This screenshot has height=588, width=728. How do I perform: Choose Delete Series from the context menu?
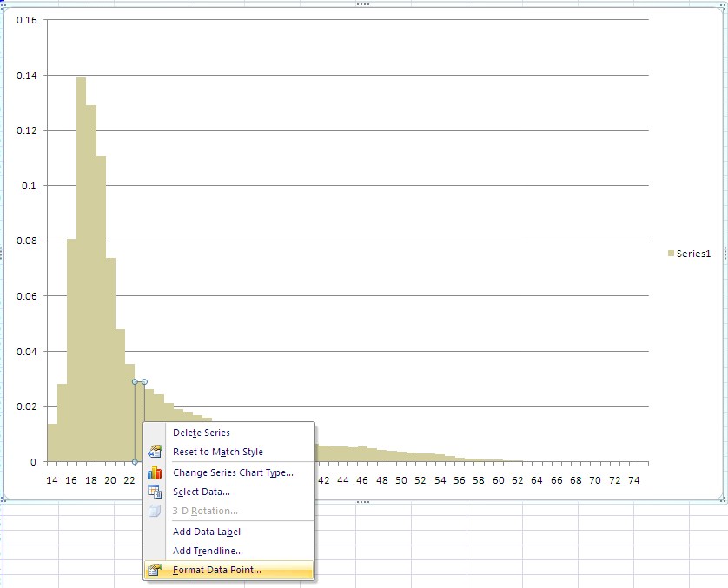[x=202, y=433]
